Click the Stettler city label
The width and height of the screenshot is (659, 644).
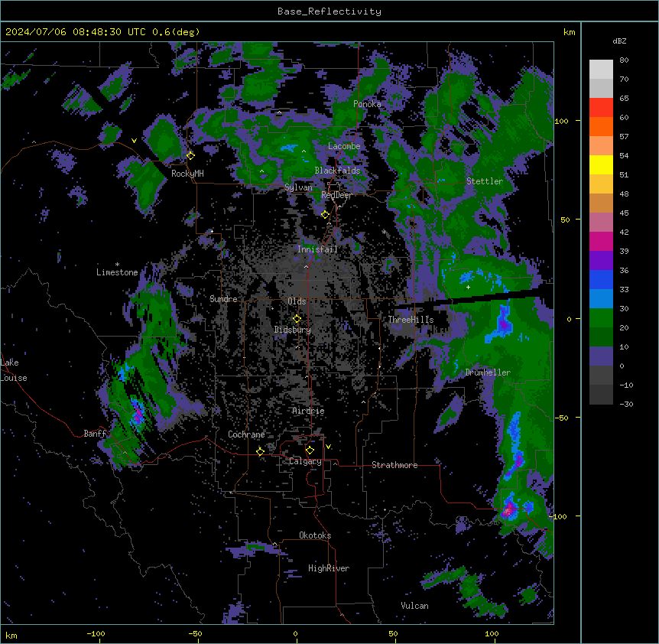485,181
